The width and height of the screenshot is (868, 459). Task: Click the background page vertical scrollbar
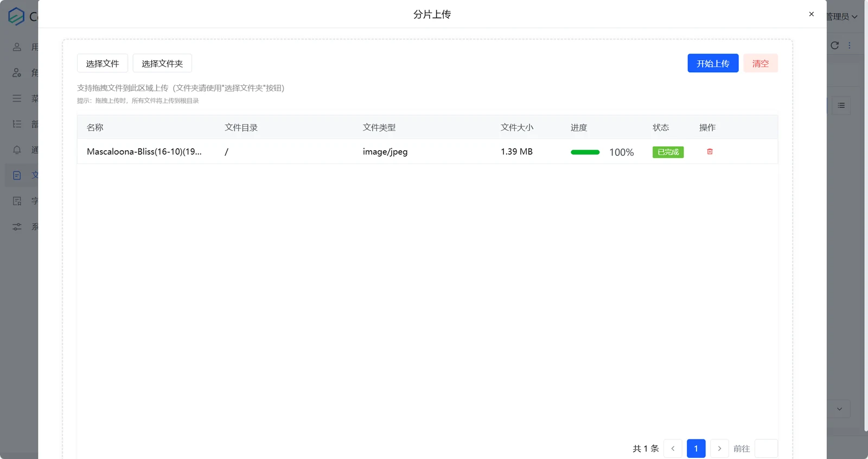[x=866, y=217]
